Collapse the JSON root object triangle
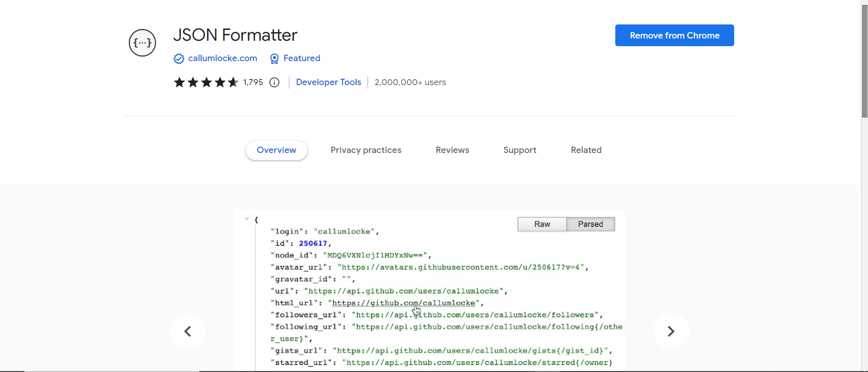The image size is (868, 372). (x=247, y=219)
